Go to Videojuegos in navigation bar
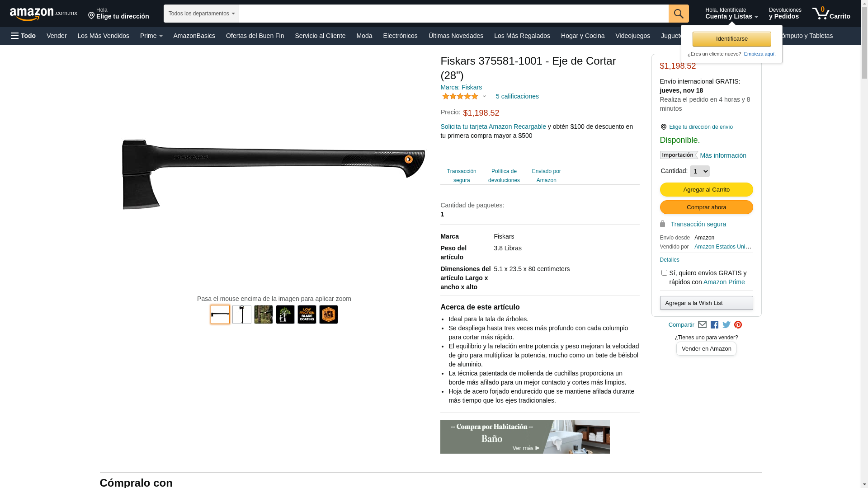 pyautogui.click(x=632, y=36)
